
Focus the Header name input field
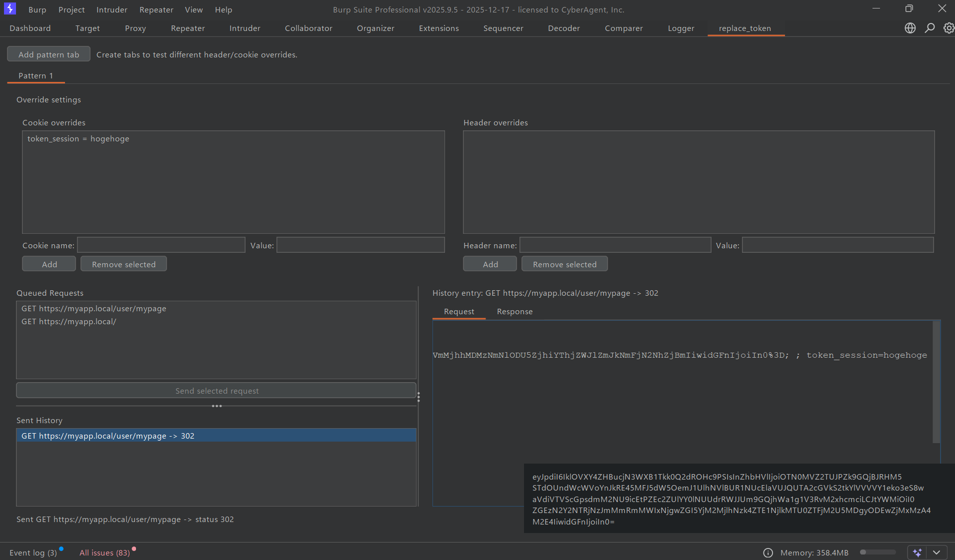[x=615, y=245]
